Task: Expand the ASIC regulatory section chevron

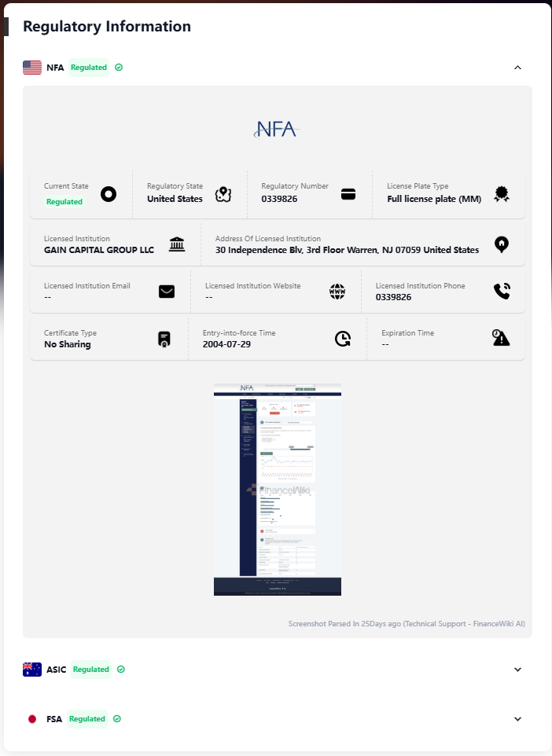Action: coord(517,670)
